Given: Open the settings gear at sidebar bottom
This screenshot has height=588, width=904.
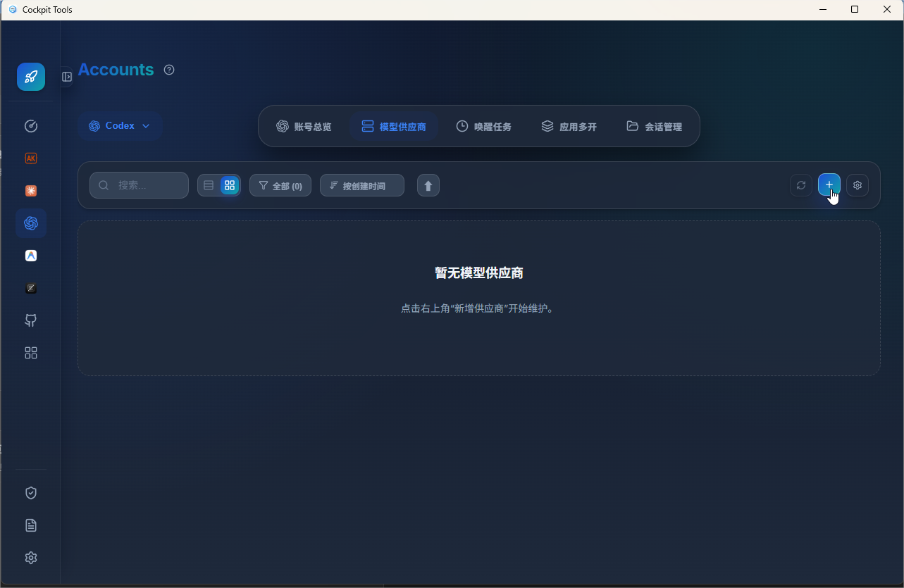Looking at the screenshot, I should point(31,558).
